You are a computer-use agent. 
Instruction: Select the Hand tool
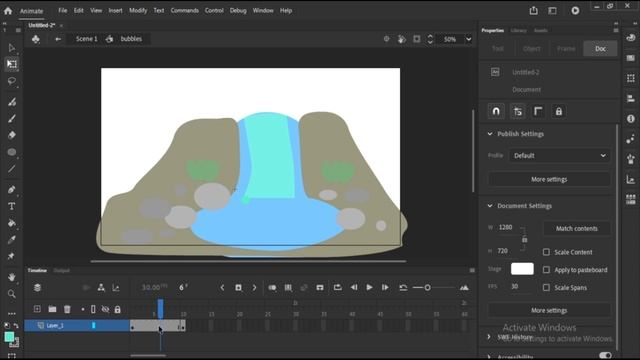pyautogui.click(x=11, y=277)
